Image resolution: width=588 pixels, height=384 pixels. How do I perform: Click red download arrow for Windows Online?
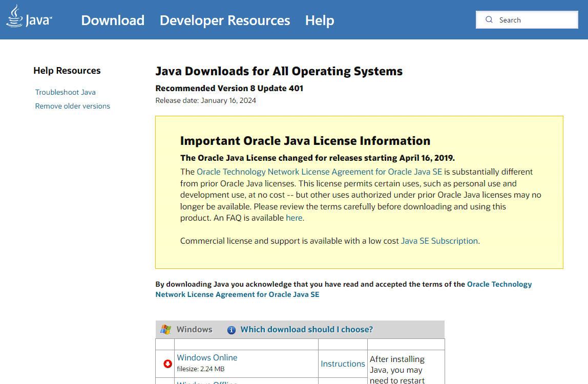[x=167, y=364]
